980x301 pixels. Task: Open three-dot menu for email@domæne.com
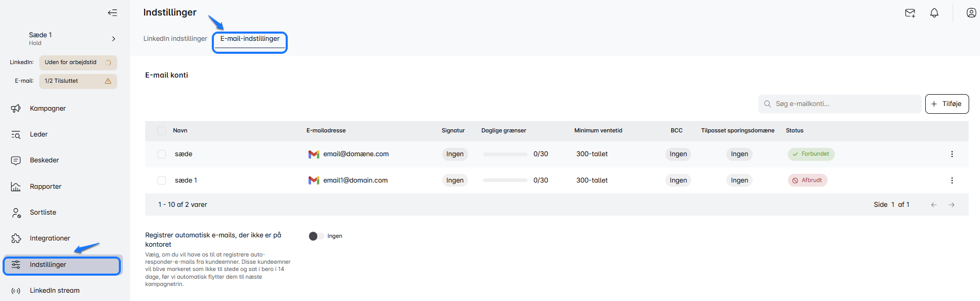(x=952, y=154)
